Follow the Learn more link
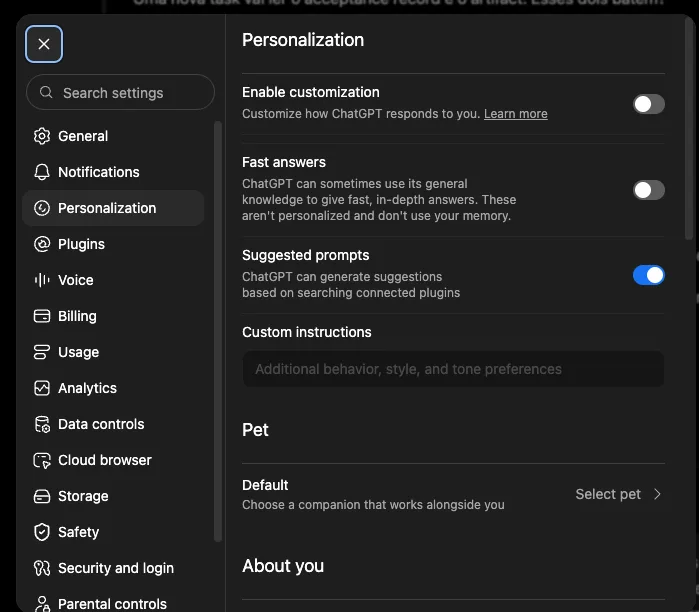 515,114
